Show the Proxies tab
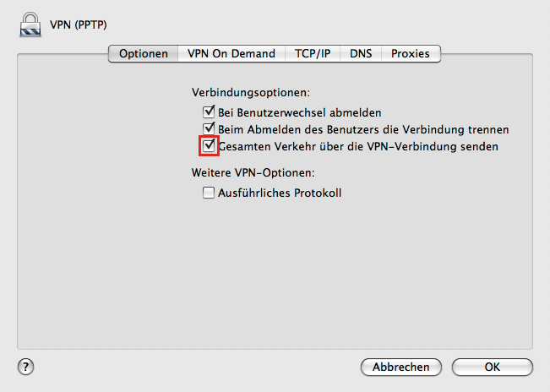The image size is (550, 392). coord(410,53)
